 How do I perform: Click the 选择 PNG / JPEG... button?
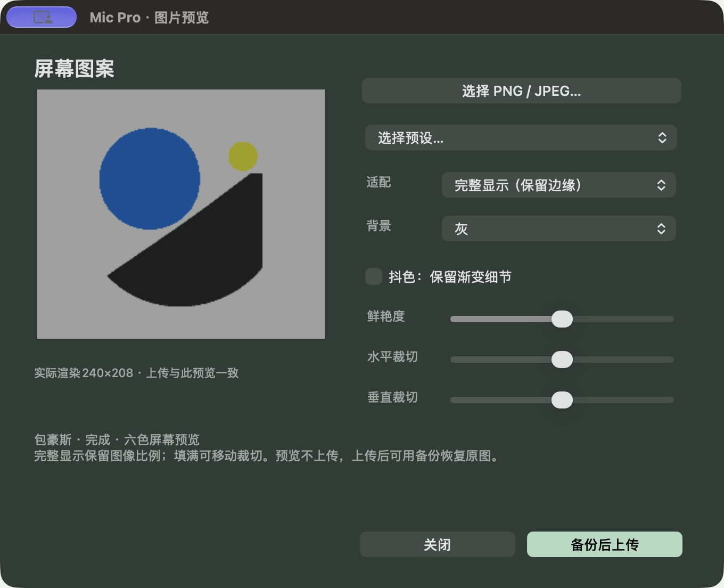click(x=522, y=91)
